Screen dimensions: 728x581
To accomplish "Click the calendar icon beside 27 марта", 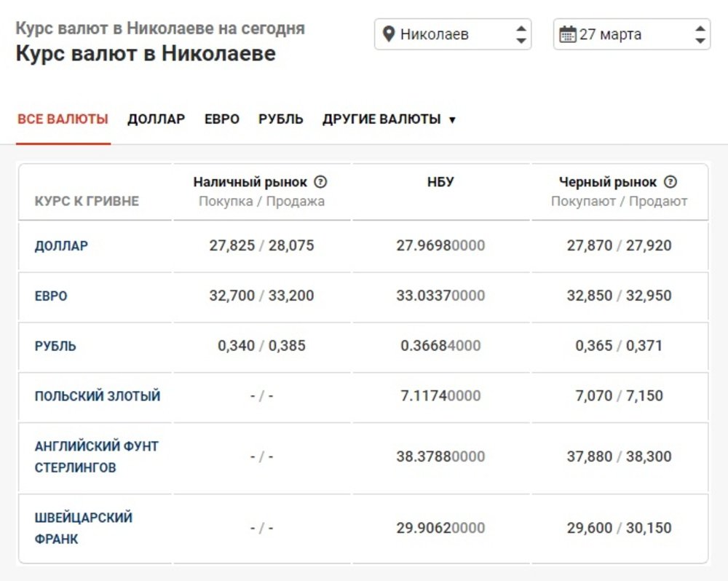I will tap(567, 34).
